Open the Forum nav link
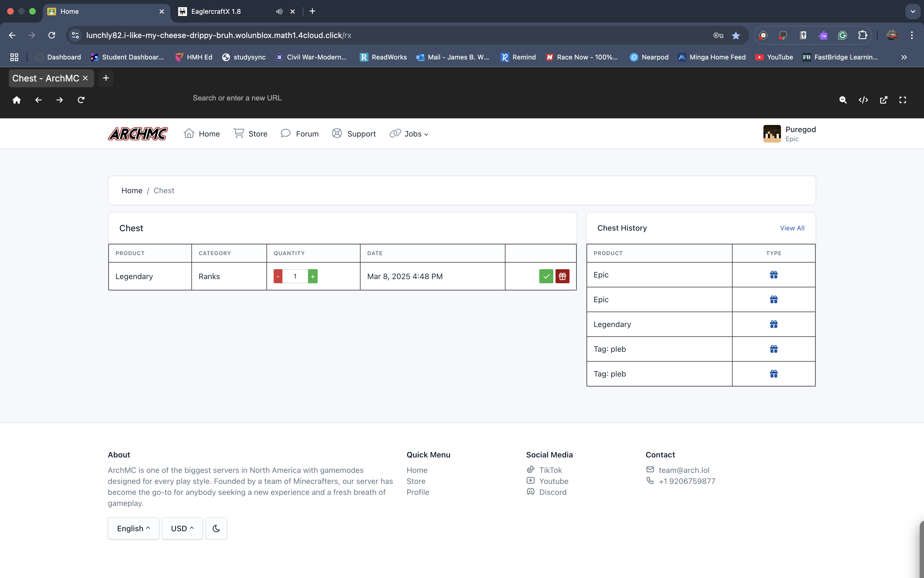 [300, 134]
